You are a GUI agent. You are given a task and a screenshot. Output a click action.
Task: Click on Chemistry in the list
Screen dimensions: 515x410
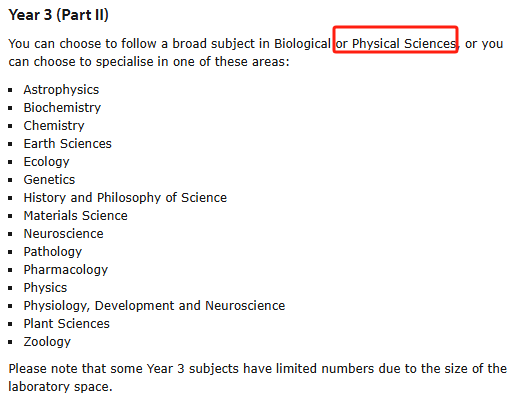(54, 126)
